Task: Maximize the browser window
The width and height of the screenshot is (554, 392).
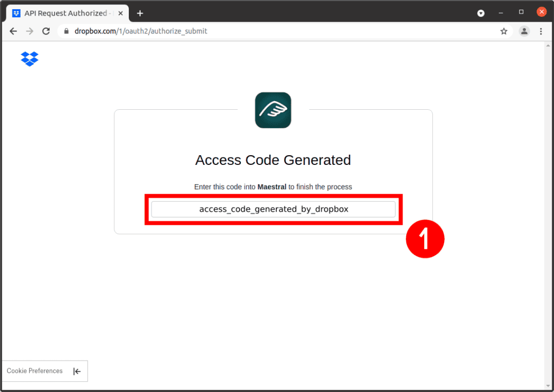Action: 521,12
